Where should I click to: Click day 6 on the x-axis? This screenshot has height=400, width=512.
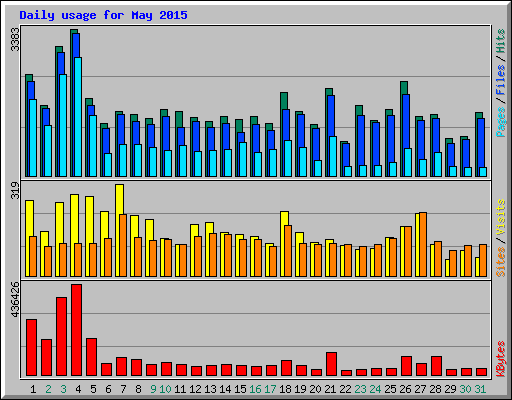pyautogui.click(x=108, y=389)
